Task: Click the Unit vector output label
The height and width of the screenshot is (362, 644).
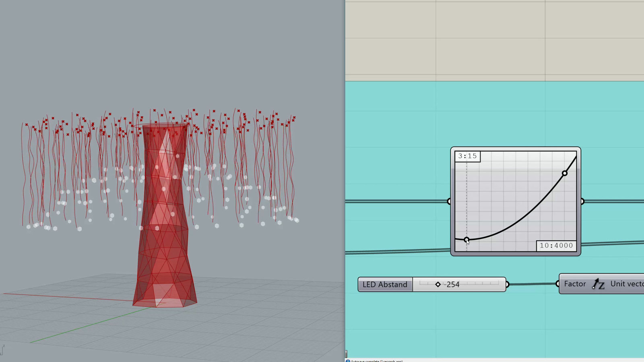Action: [x=627, y=284]
